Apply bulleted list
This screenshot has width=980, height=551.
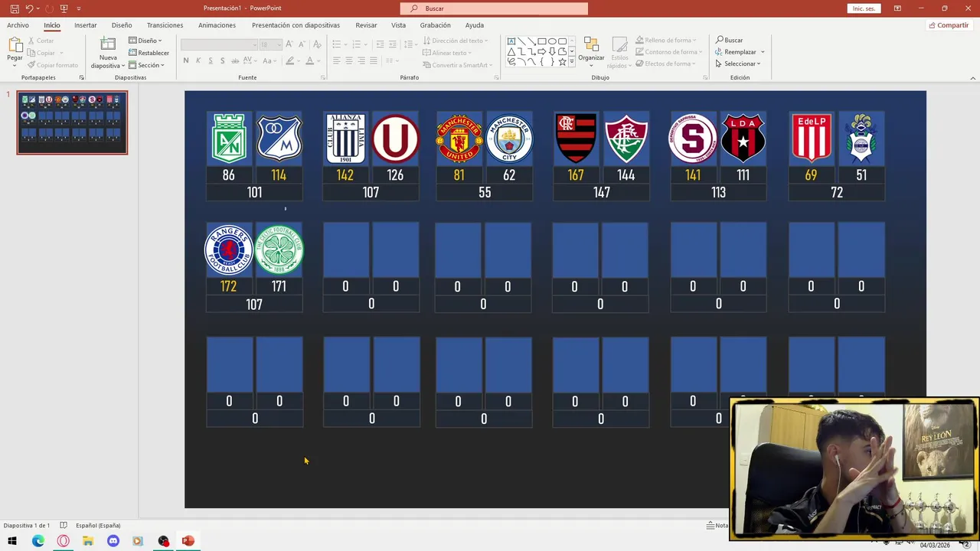point(338,44)
